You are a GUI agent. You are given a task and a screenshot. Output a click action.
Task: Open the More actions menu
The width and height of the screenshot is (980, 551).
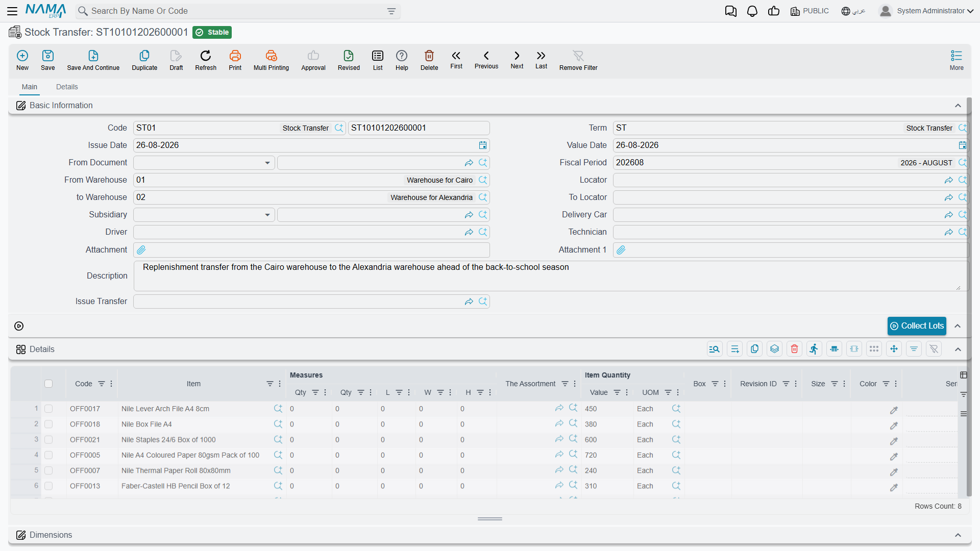point(957,60)
